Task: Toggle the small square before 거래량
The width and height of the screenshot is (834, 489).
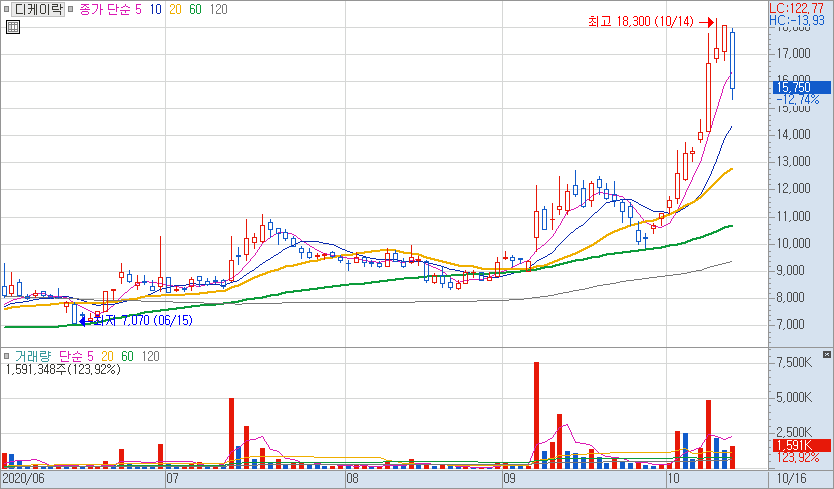Action: coord(6,356)
